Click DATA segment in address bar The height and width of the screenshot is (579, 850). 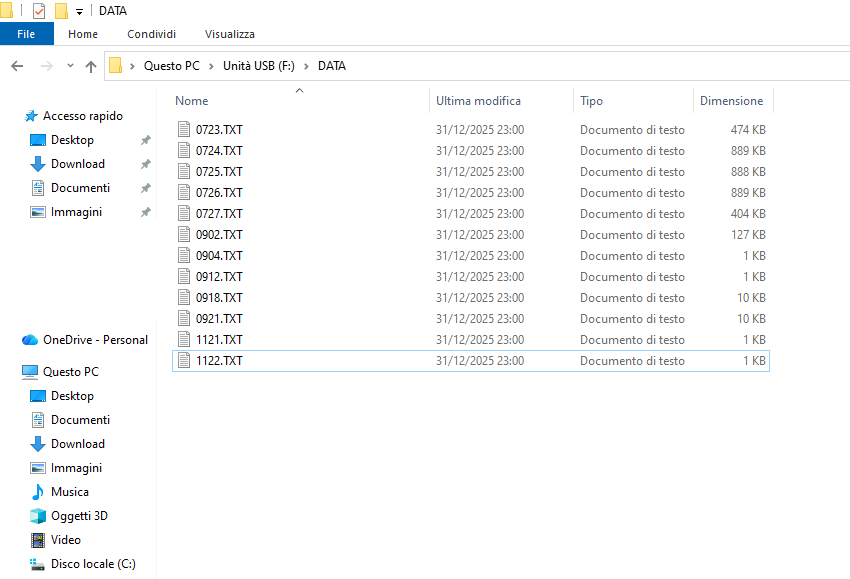click(332, 66)
